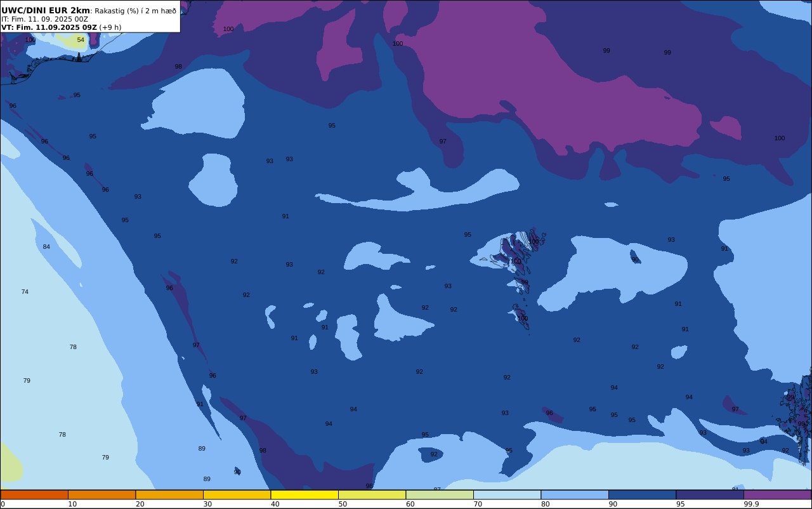Select the bright yellow 40–50 legend swatch
The width and height of the screenshot is (812, 509).
[304, 494]
